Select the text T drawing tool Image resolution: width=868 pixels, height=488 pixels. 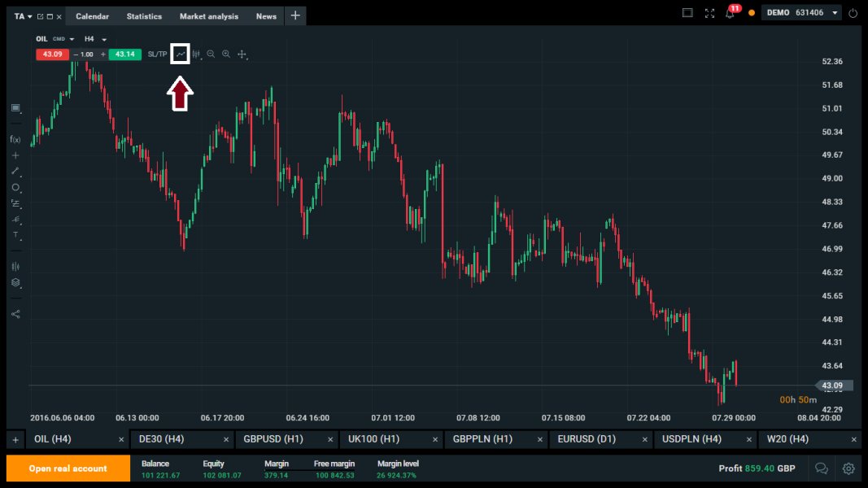point(15,235)
